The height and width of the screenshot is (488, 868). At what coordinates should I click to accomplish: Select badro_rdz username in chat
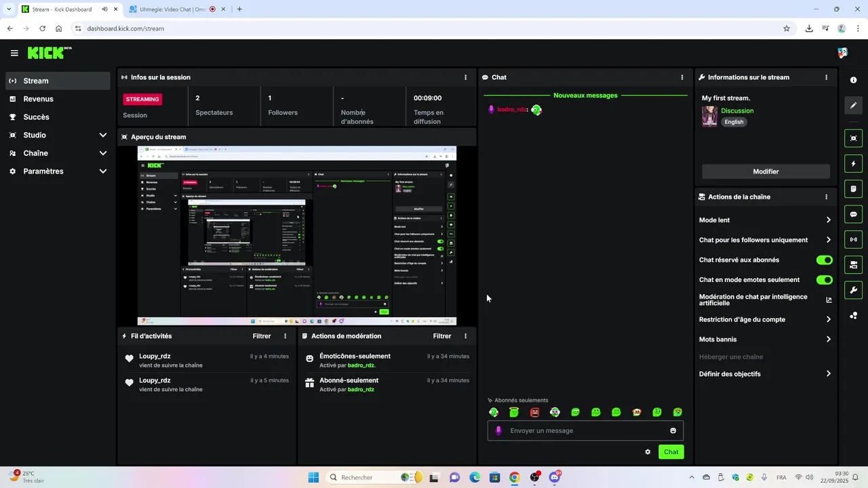(x=512, y=109)
